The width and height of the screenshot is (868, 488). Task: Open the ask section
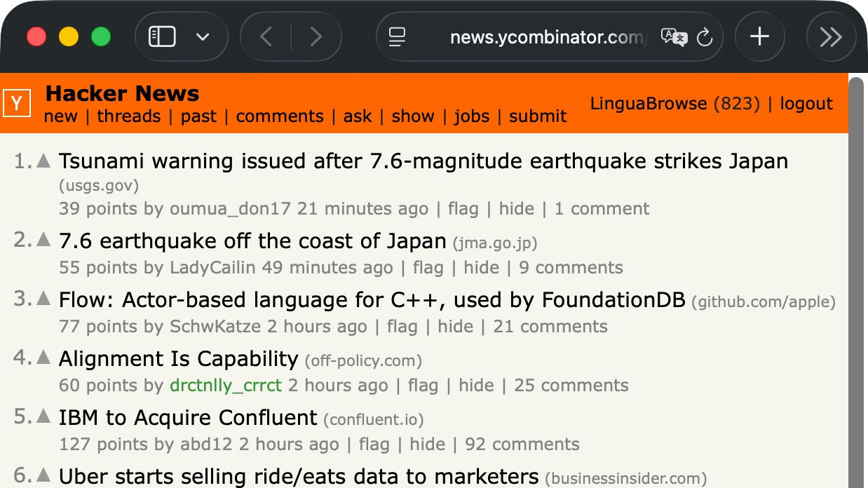click(358, 116)
